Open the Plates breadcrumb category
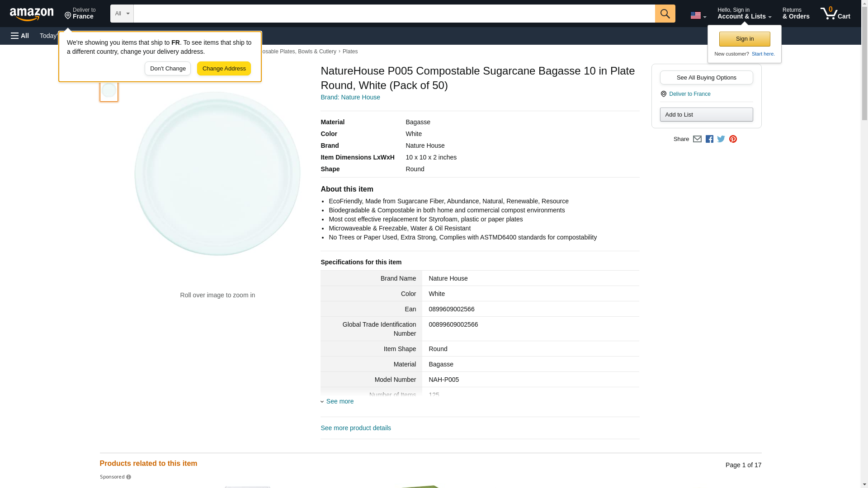 click(x=350, y=52)
